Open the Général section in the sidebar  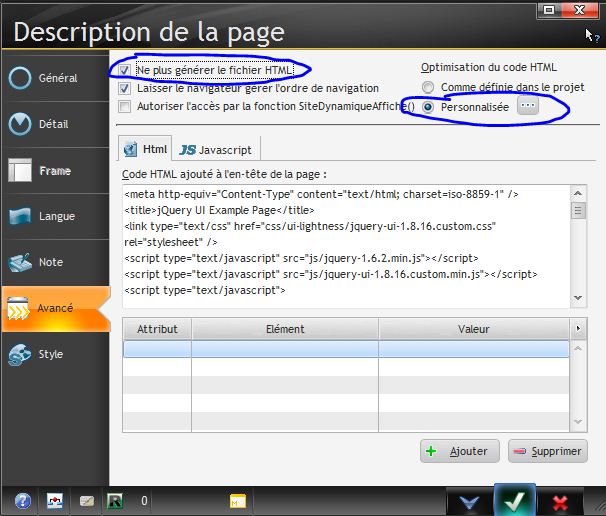[53, 79]
